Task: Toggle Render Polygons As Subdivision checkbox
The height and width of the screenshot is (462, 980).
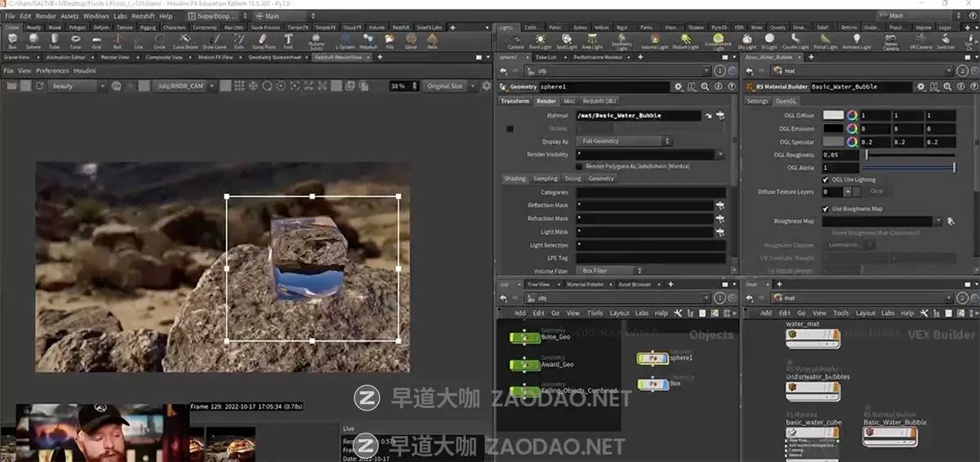Action: [579, 167]
